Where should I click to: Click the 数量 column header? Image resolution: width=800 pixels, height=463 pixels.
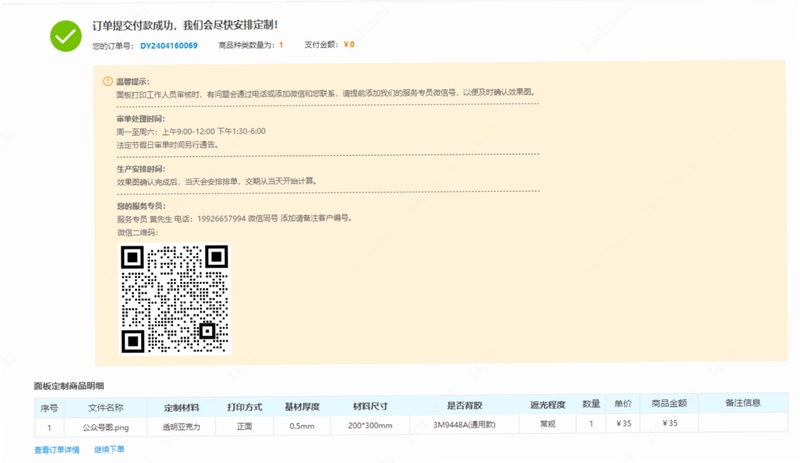point(591,404)
